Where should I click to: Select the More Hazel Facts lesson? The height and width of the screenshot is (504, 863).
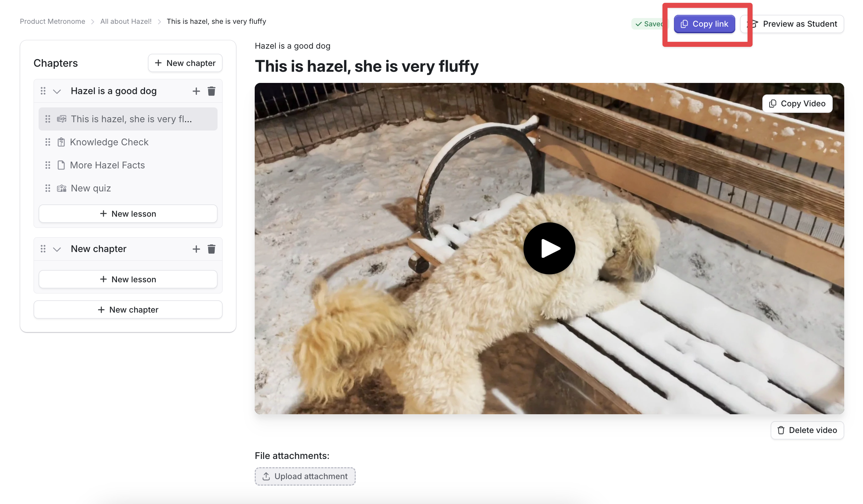[x=107, y=165]
